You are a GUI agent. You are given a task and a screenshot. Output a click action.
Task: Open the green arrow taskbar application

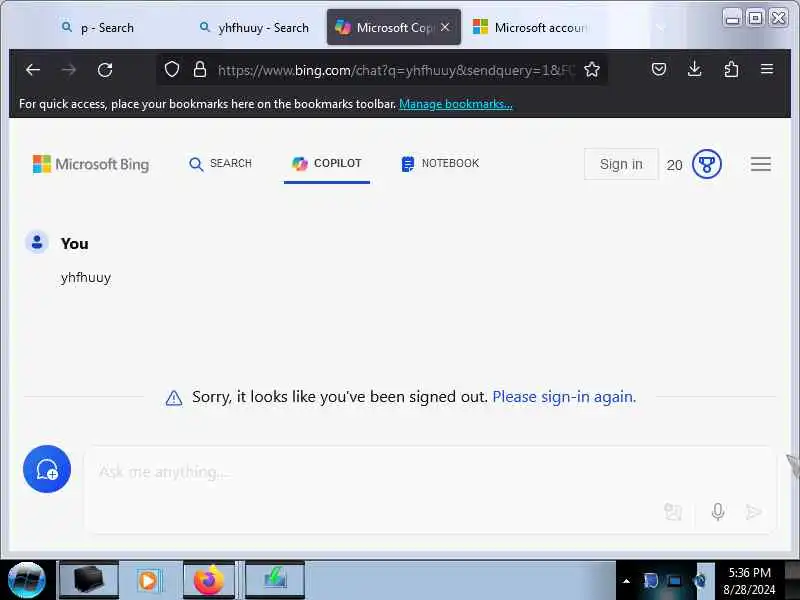click(275, 581)
